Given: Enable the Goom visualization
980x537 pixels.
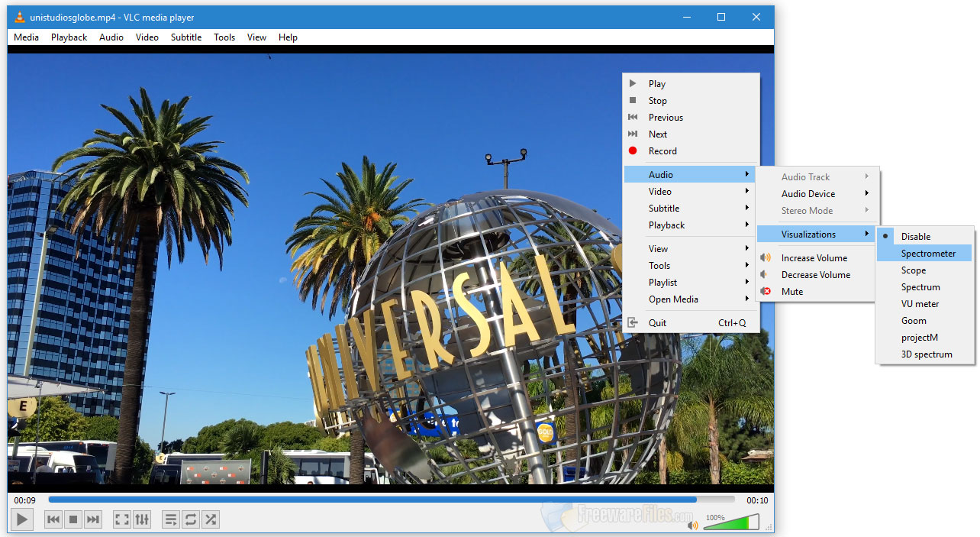Looking at the screenshot, I should tap(925, 321).
